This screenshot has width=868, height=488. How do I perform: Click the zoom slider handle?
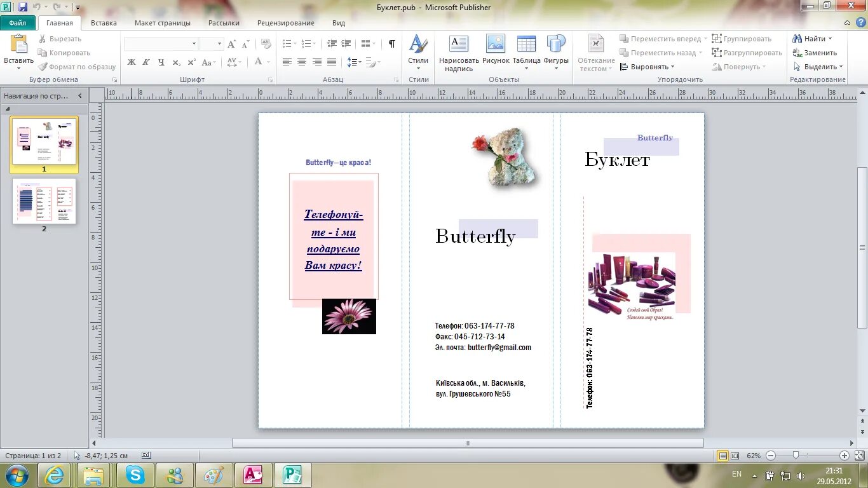coord(796,456)
